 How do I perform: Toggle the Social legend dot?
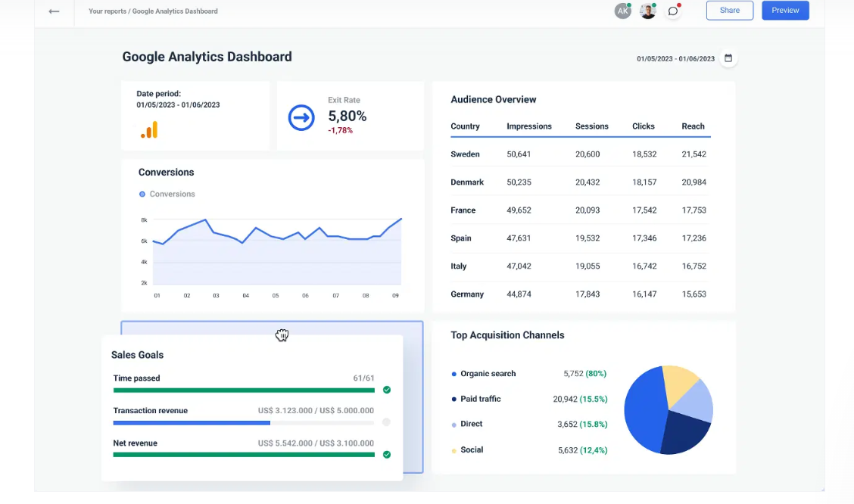454,450
